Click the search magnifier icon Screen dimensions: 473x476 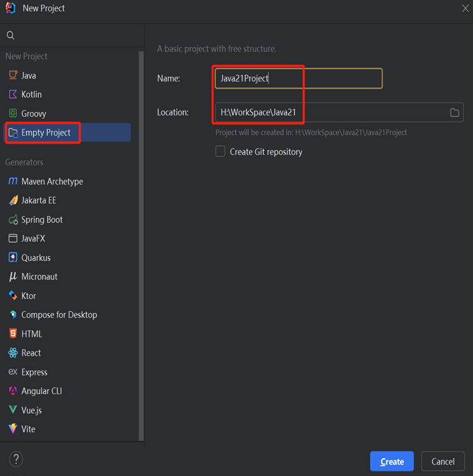10,36
